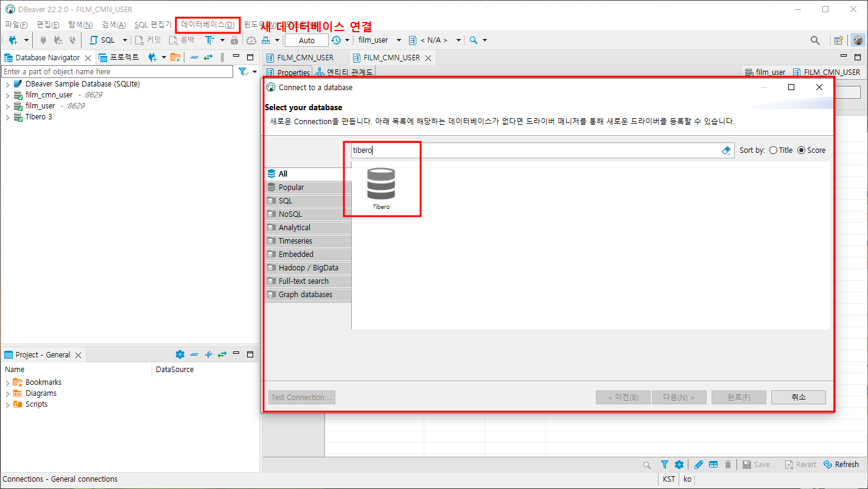Select the Timeseries database category
This screenshot has width=868, height=489.
[309, 241]
